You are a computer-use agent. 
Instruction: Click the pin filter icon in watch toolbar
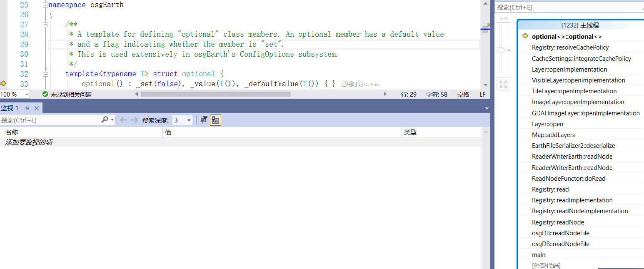[x=204, y=120]
